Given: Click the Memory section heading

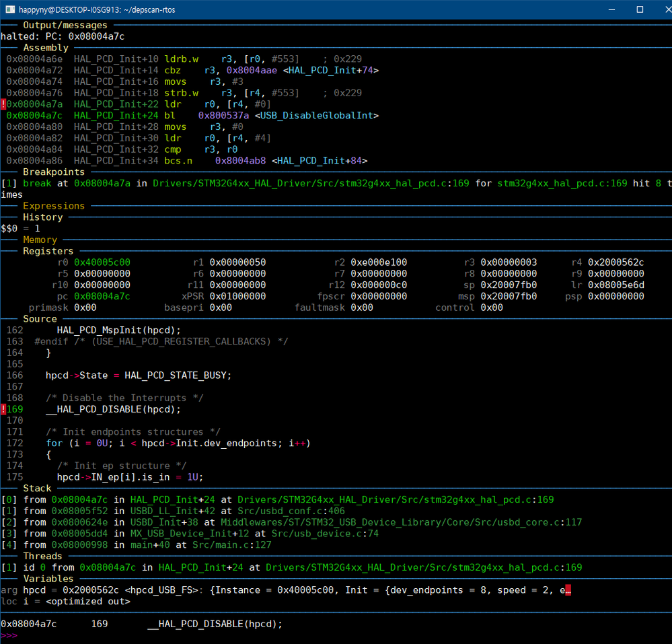Looking at the screenshot, I should tap(40, 240).
